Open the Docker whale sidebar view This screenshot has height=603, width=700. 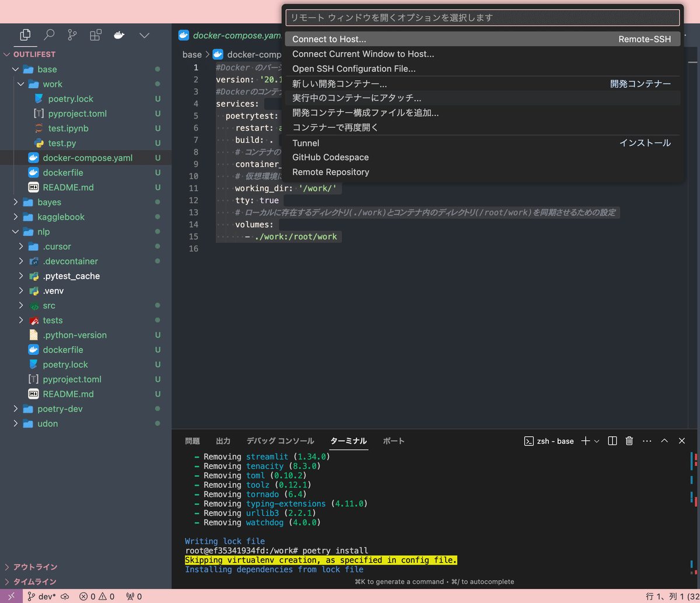click(119, 35)
